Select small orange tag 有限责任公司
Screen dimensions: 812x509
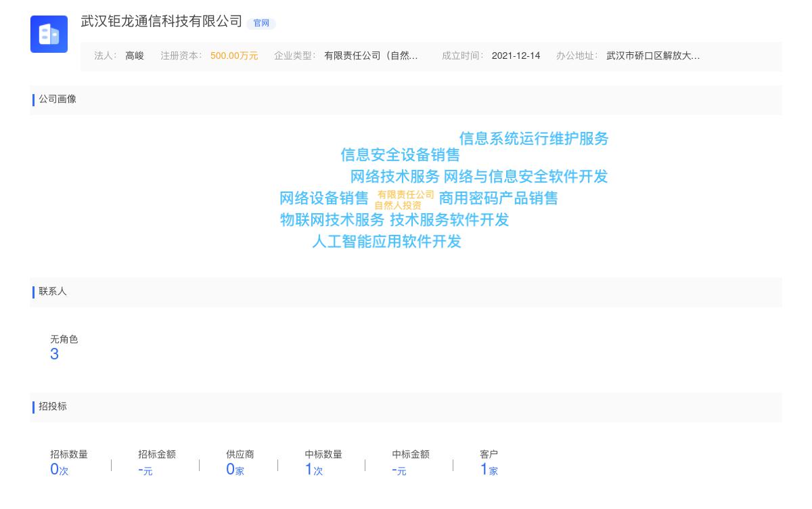click(x=406, y=195)
